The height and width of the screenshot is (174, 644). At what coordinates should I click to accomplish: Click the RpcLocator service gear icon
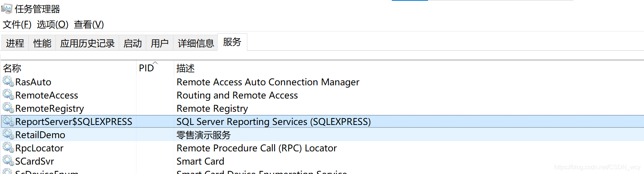[8, 148]
